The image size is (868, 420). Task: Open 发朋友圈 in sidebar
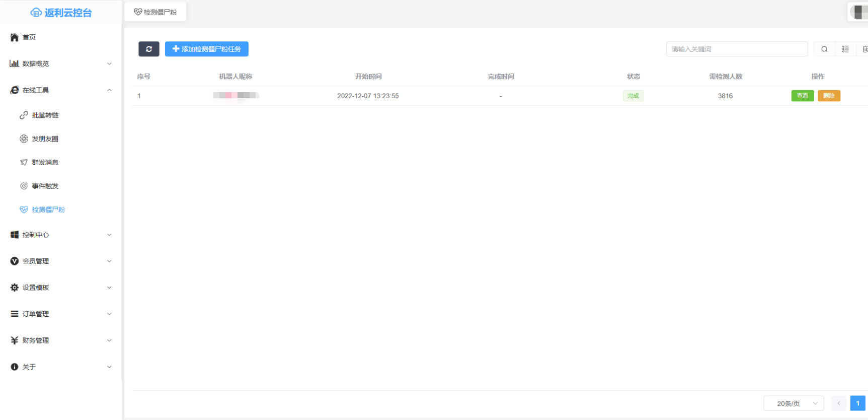click(45, 139)
